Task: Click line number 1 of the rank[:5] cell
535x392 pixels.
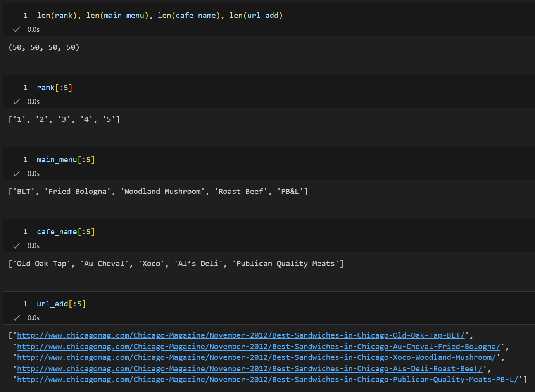Action: [x=25, y=88]
